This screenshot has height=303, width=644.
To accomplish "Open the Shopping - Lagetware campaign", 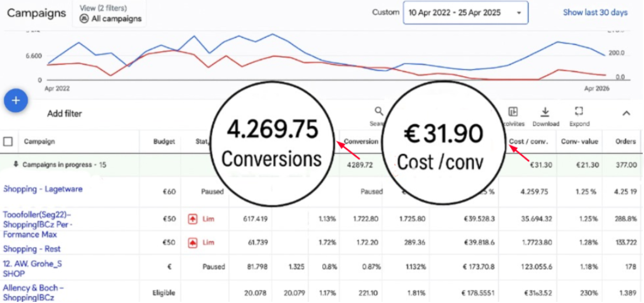I will click(43, 189).
